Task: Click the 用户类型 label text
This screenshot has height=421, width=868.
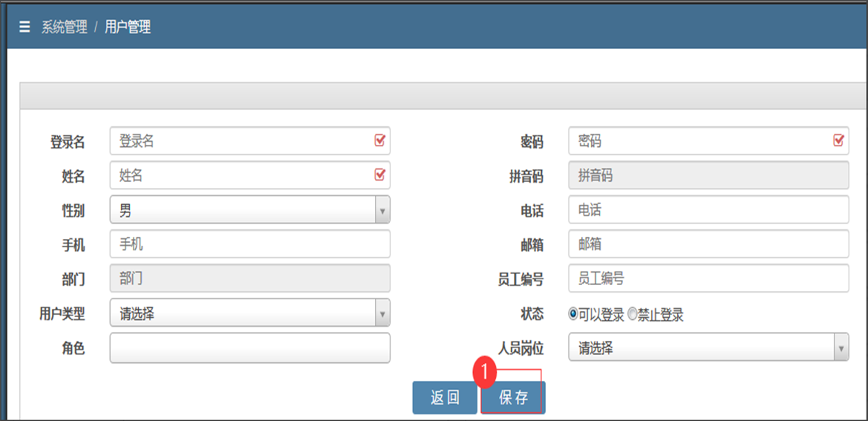Action: (x=62, y=313)
